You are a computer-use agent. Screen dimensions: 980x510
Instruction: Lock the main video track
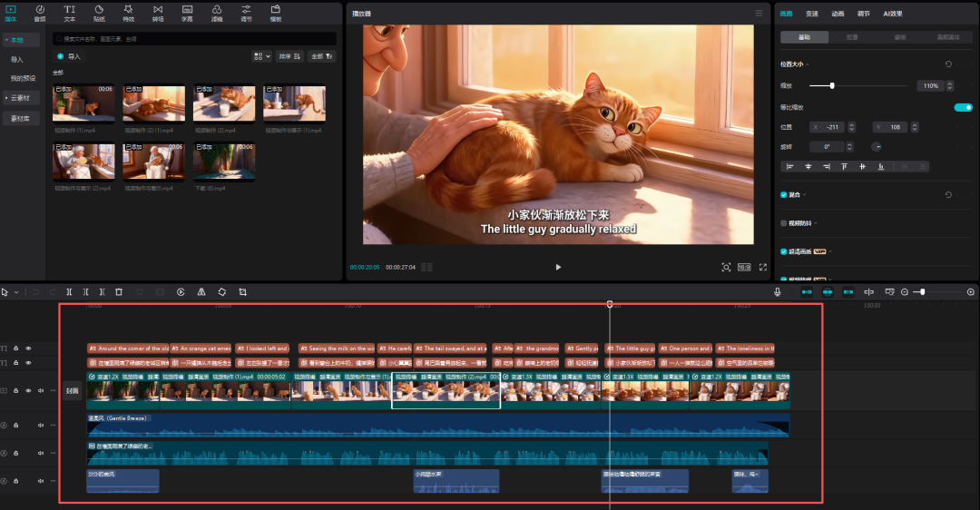(16, 390)
